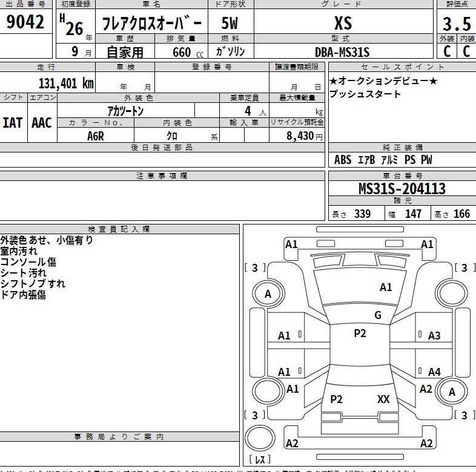Click the interior color クロ
The height and width of the screenshot is (472, 476).
point(171,136)
